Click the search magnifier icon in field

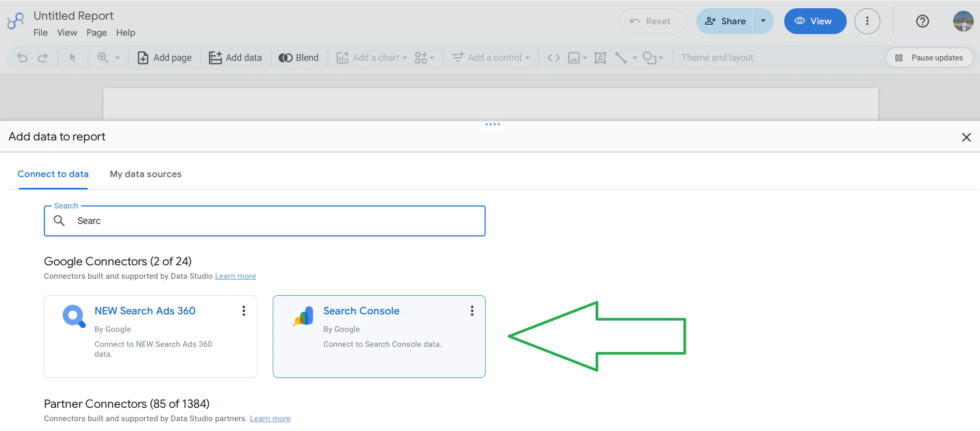tap(59, 221)
